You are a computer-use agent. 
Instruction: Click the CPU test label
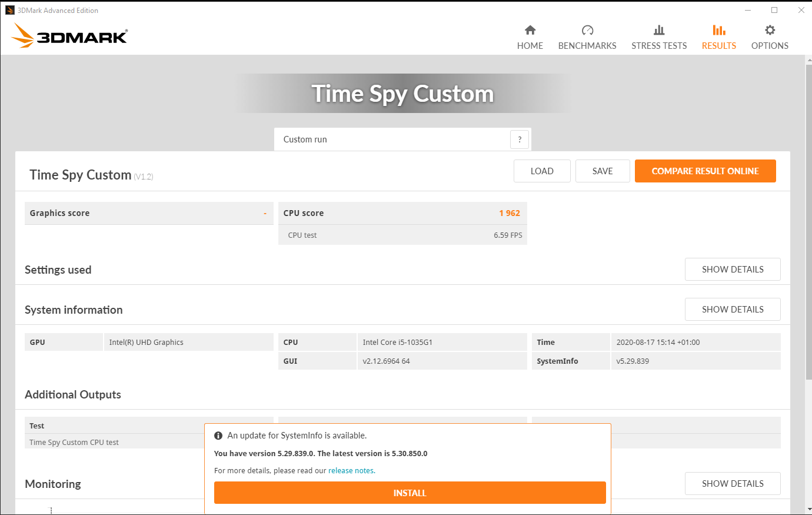point(302,235)
